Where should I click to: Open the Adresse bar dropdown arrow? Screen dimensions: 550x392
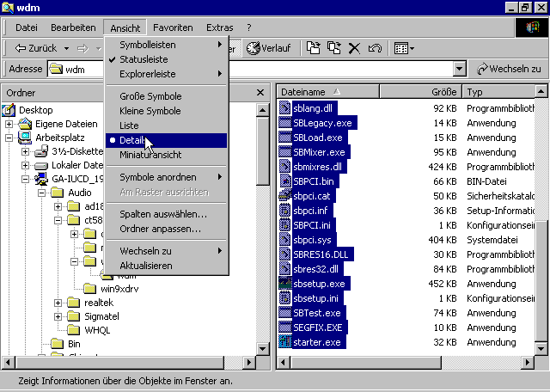[x=460, y=69]
